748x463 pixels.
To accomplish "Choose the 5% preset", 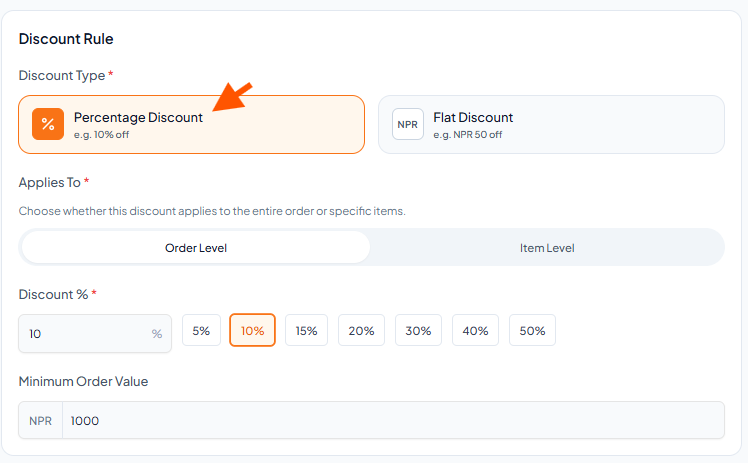I will point(201,330).
